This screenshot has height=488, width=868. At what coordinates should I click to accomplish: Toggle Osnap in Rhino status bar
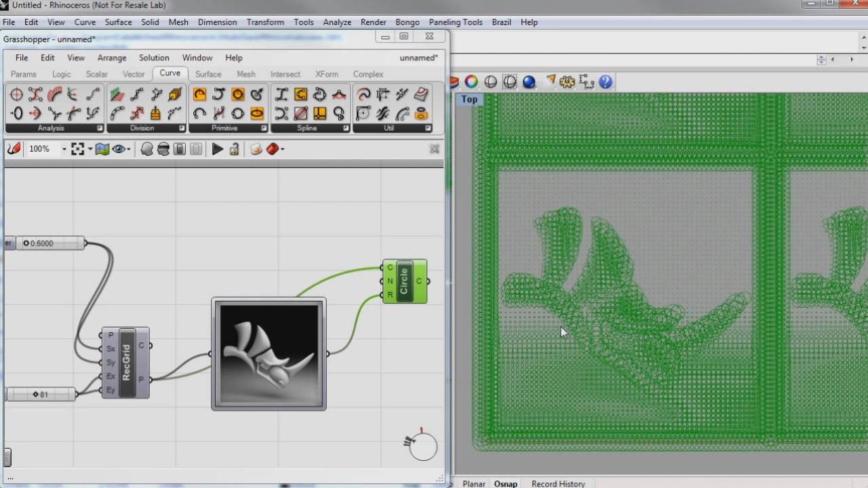(505, 483)
